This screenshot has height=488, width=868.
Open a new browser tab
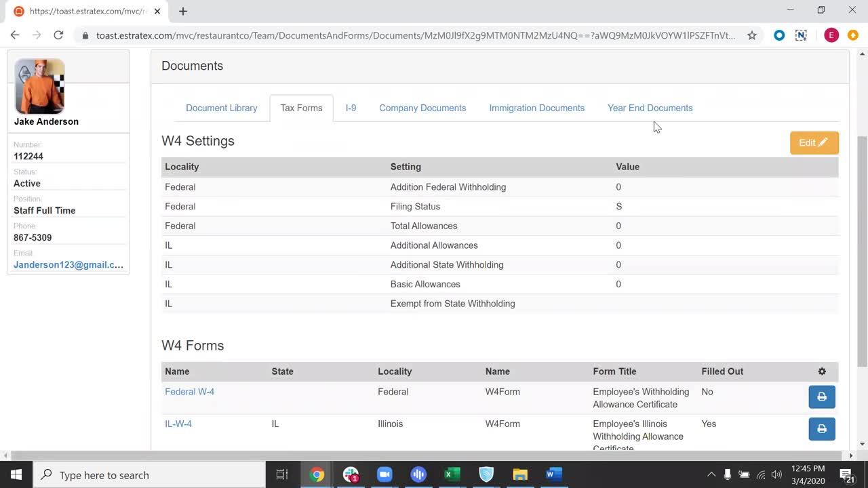[x=183, y=11]
